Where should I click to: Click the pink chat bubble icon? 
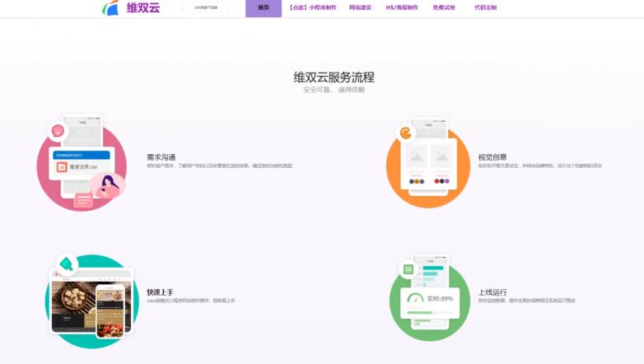58,131
